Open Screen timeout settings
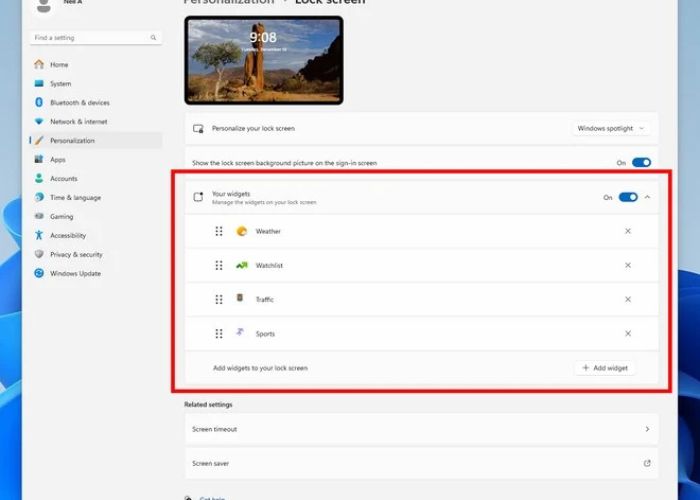The height and width of the screenshot is (500, 700). pyautogui.click(x=420, y=429)
